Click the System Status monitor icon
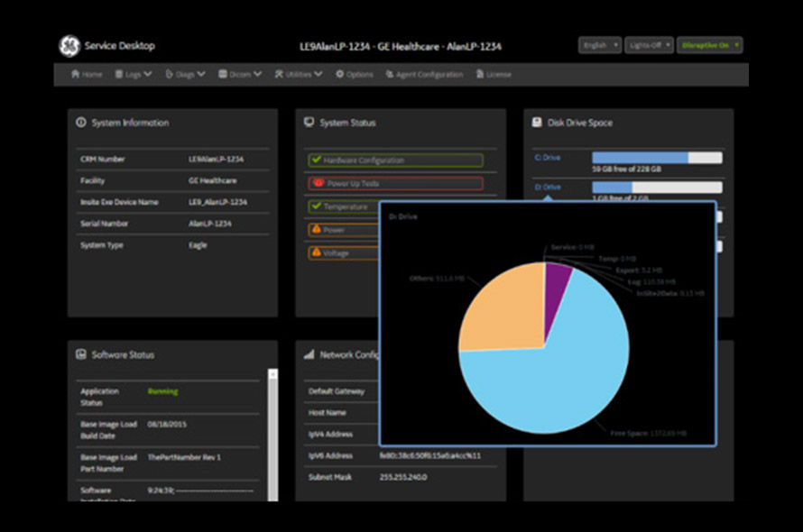 pyautogui.click(x=309, y=122)
